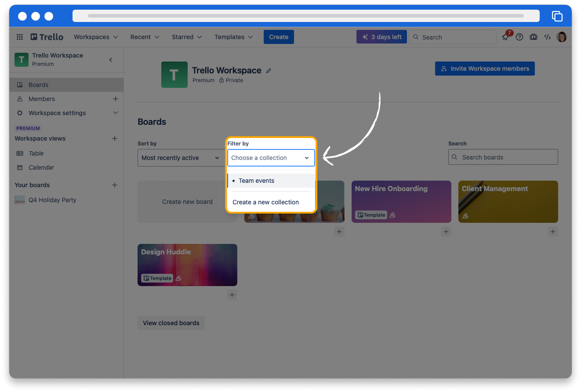This screenshot has width=581, height=392.
Task: Open the app switcher grid icon
Action: [x=20, y=37]
